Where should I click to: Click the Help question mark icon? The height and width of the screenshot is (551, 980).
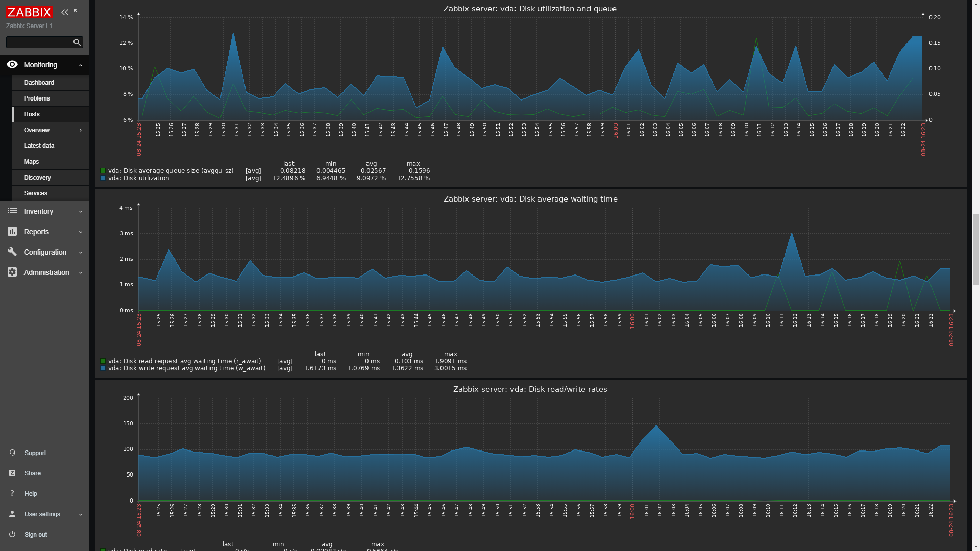pos(12,494)
